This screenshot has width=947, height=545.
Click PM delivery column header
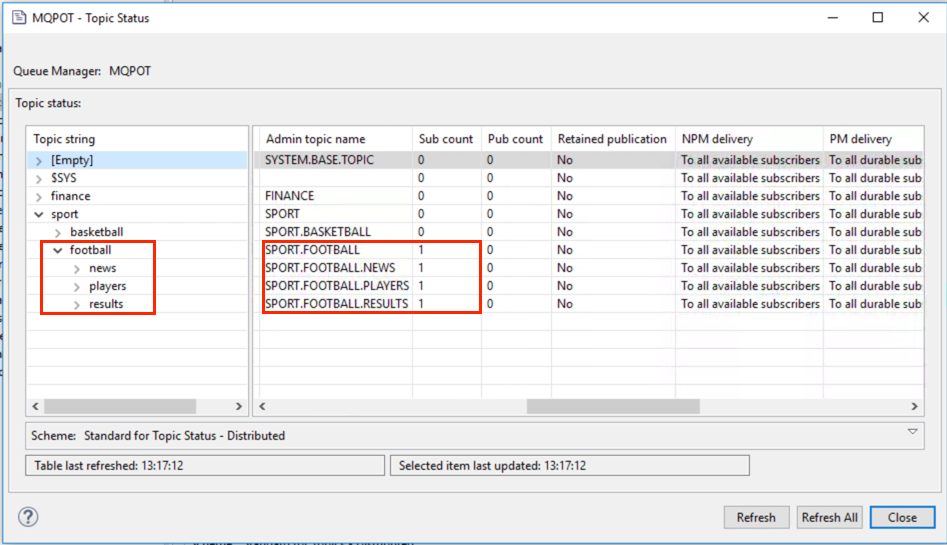coord(873,139)
